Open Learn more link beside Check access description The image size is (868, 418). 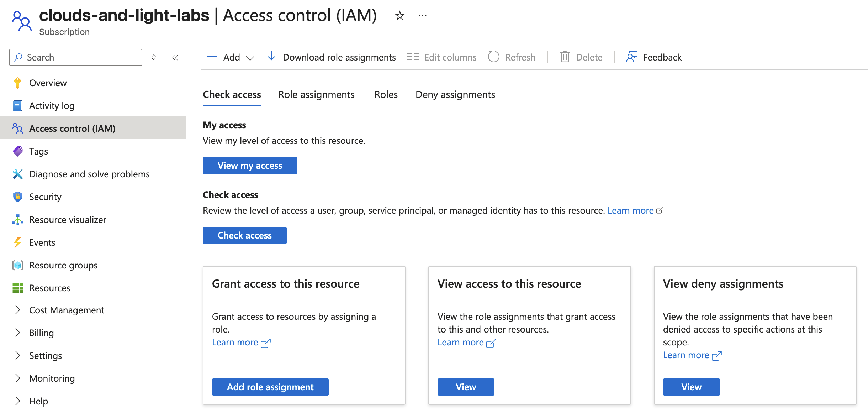click(x=630, y=210)
